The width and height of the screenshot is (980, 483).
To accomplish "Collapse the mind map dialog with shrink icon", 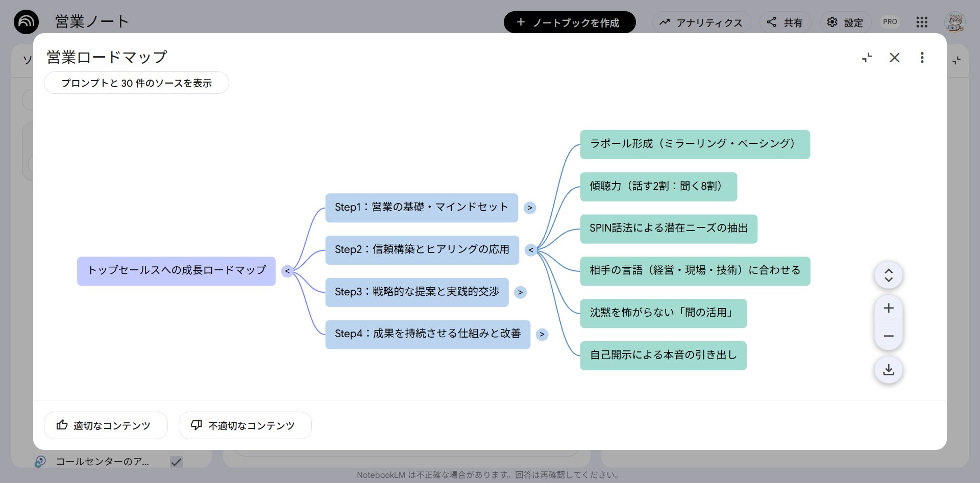I will (867, 58).
